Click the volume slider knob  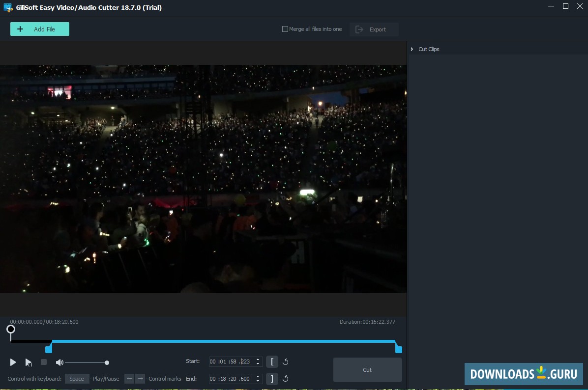click(107, 362)
